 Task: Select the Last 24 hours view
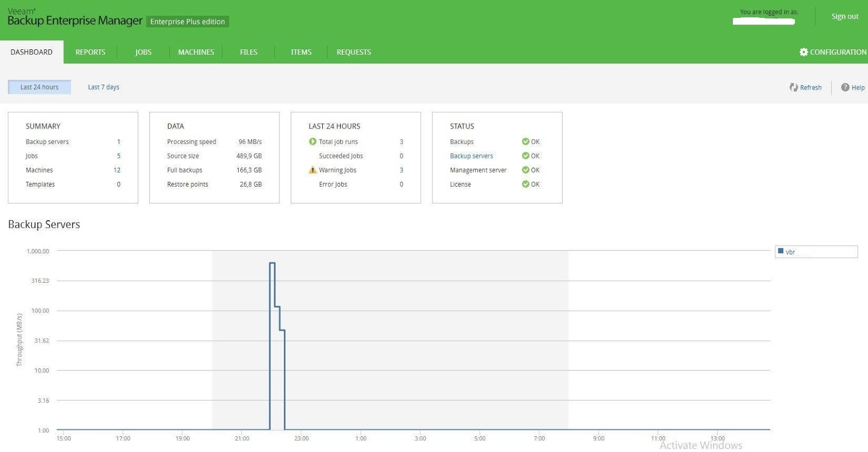pos(39,87)
